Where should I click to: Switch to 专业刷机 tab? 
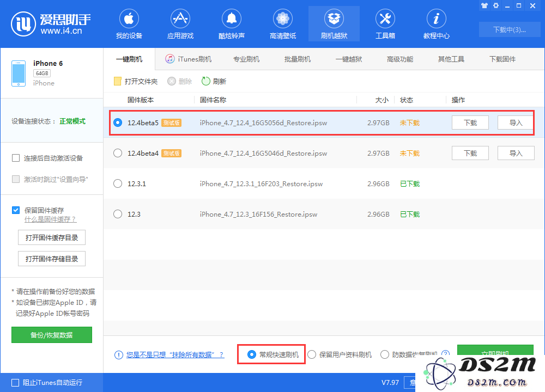(246, 59)
